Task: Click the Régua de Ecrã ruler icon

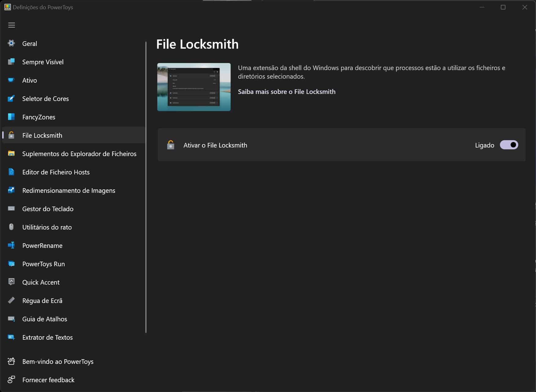Action: coord(11,301)
